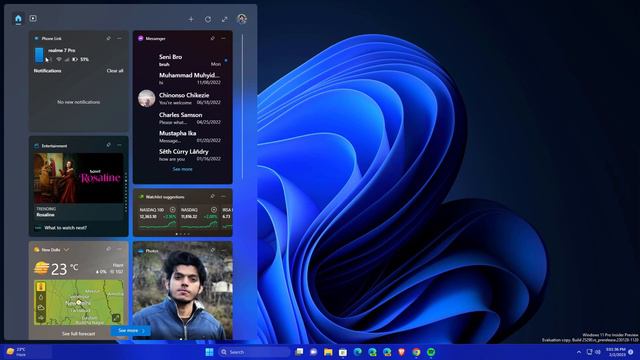The width and height of the screenshot is (640, 360).
Task: Select the wind layer on weather map
Action: click(41, 318)
